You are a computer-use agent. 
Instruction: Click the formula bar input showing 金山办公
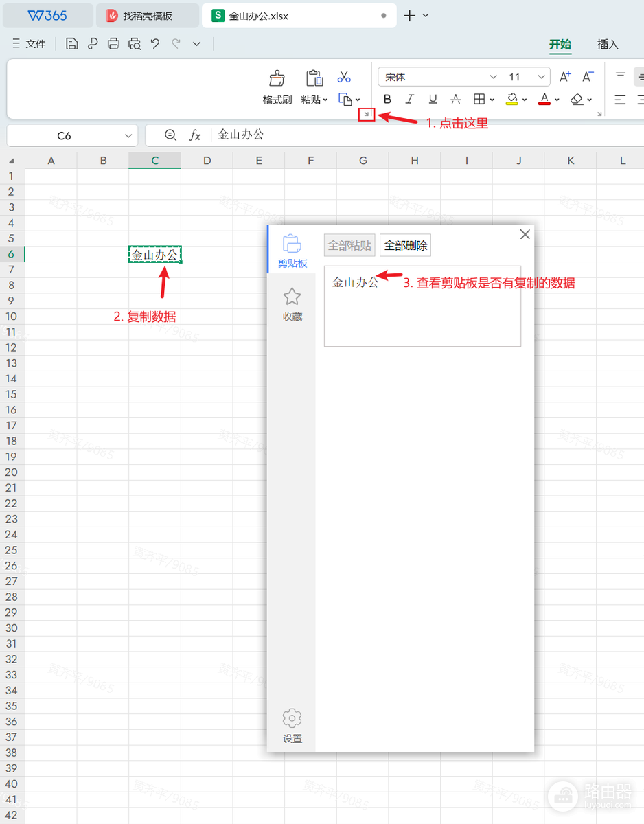[x=428, y=135]
